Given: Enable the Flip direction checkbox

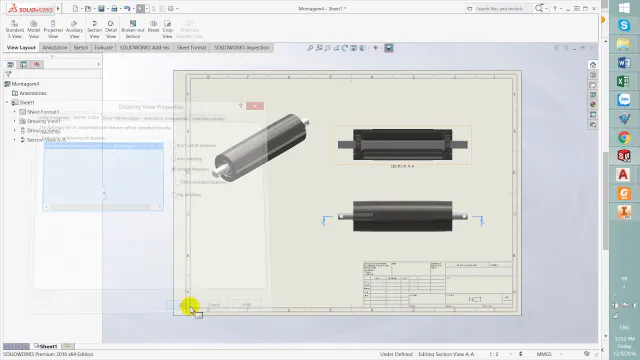Looking at the screenshot, I should [173, 195].
